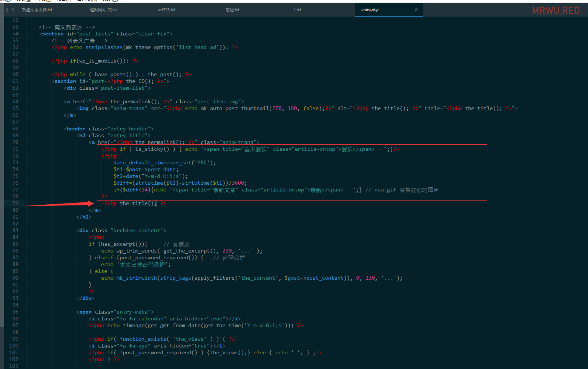Switch to the 新建文本文档.txt tab
The height and width of the screenshot is (369, 588).
point(37,10)
